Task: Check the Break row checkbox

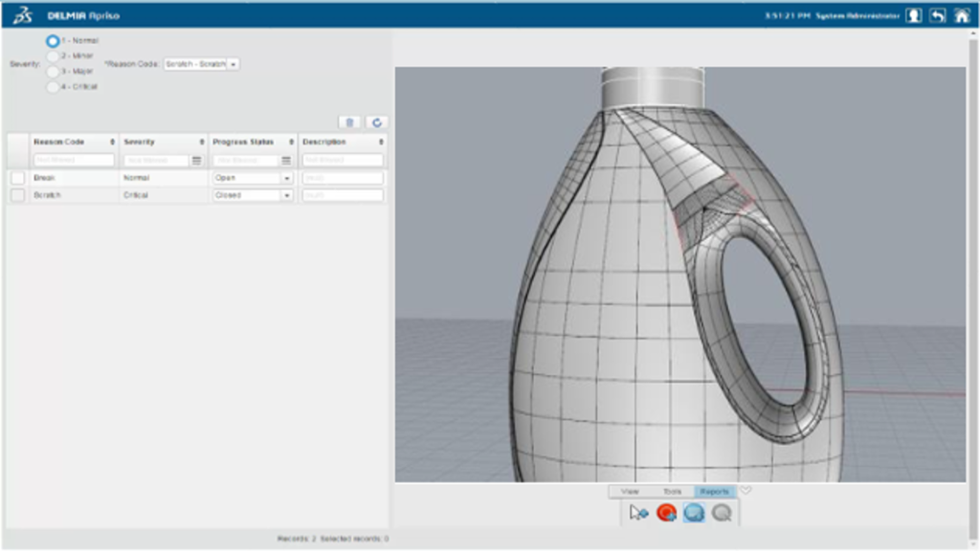Action: (17, 178)
